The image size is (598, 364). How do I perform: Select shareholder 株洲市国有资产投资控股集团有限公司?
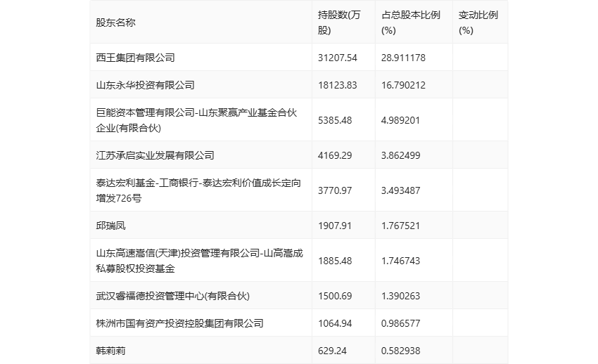[179, 324]
